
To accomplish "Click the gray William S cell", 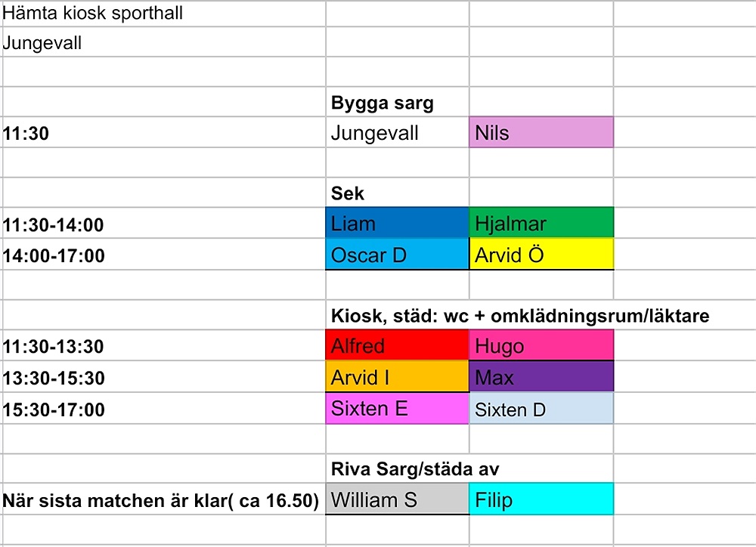I will pyautogui.click(x=397, y=499).
